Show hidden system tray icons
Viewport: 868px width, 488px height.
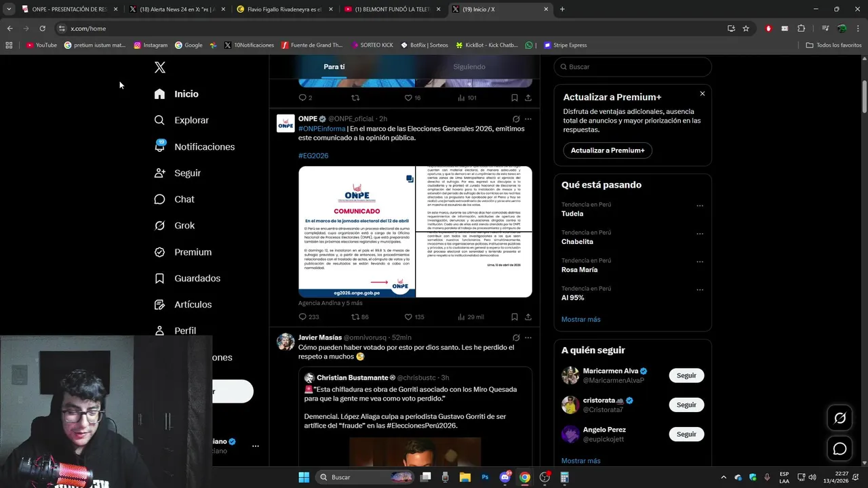[723, 477]
